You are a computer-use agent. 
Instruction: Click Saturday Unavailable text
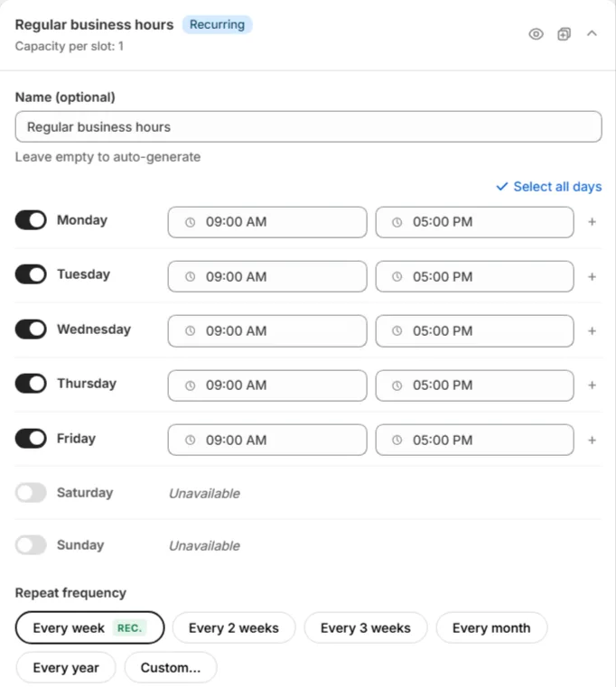point(204,493)
